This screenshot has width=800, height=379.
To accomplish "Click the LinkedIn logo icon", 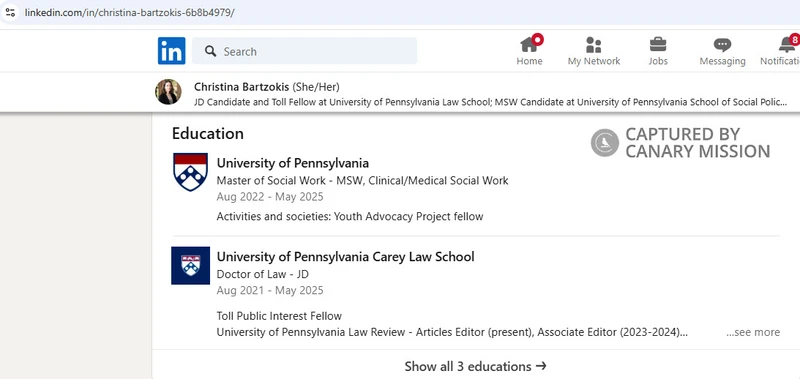I will [x=171, y=51].
